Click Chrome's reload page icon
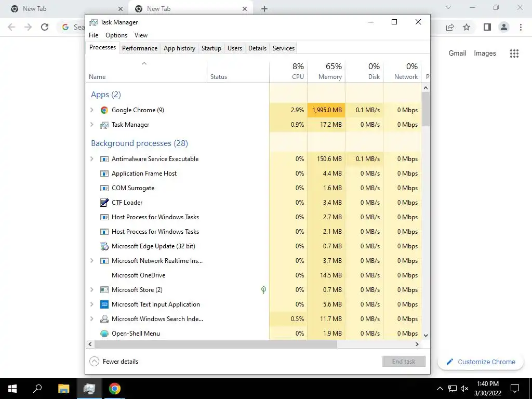Screen dimensions: 532x399 (45, 27)
